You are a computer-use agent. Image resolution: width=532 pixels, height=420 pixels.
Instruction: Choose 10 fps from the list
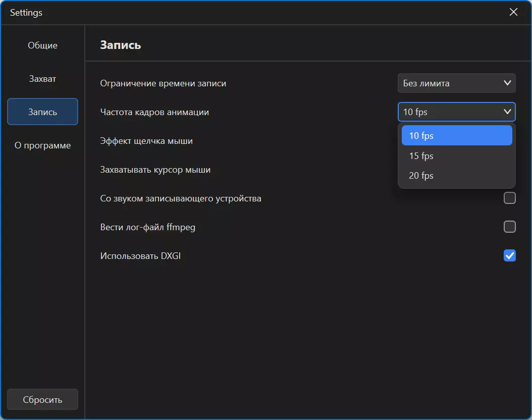pos(457,135)
